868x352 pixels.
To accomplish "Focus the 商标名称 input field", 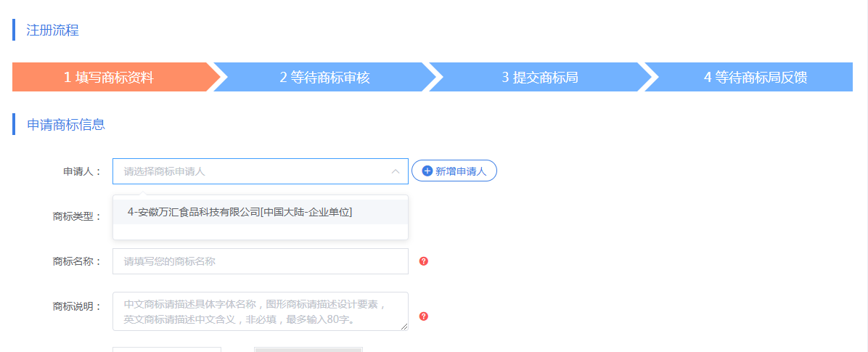I will tap(260, 261).
